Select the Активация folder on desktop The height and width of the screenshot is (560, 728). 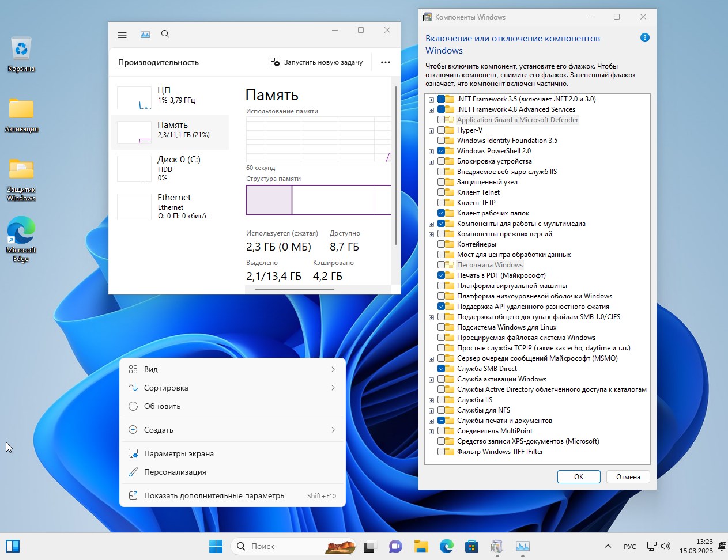coord(21,115)
